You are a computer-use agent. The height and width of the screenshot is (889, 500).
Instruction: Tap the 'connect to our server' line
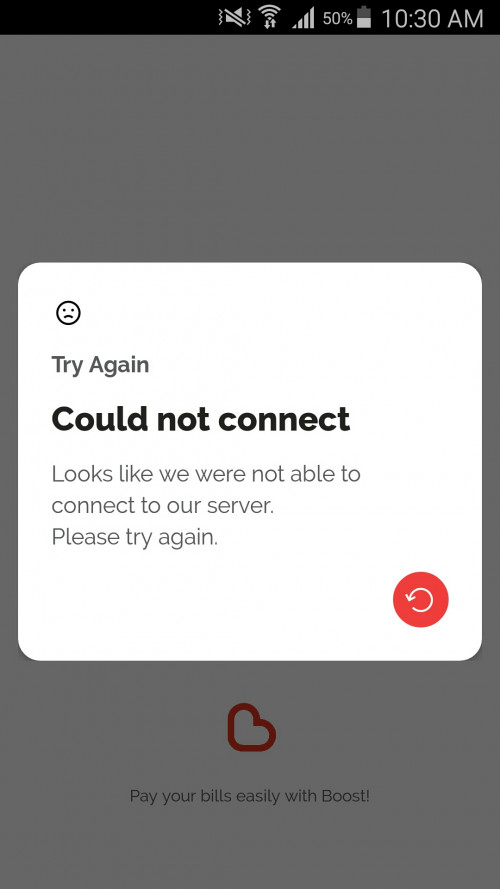click(x=163, y=505)
